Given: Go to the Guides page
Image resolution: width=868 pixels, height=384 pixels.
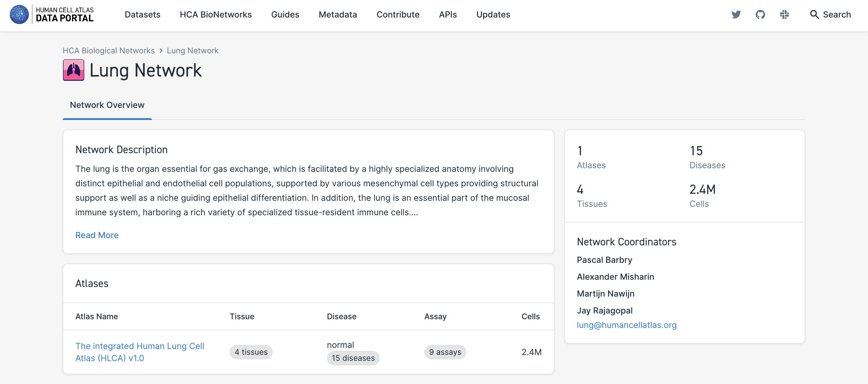Looking at the screenshot, I should [285, 14].
